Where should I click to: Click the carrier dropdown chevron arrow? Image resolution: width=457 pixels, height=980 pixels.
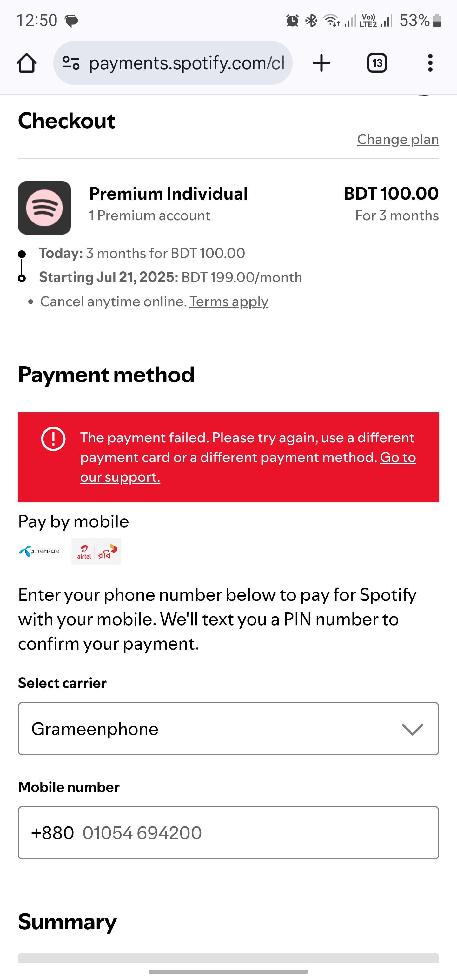pos(413,729)
